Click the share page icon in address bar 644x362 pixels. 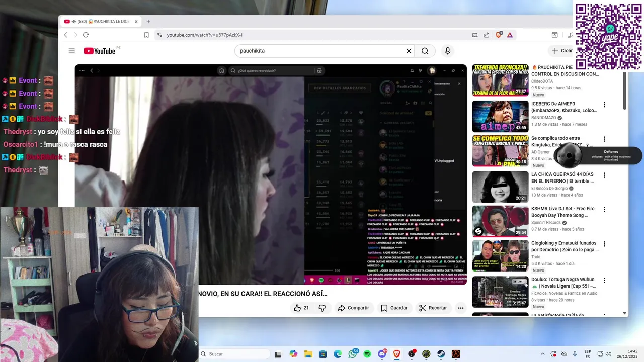click(x=486, y=35)
